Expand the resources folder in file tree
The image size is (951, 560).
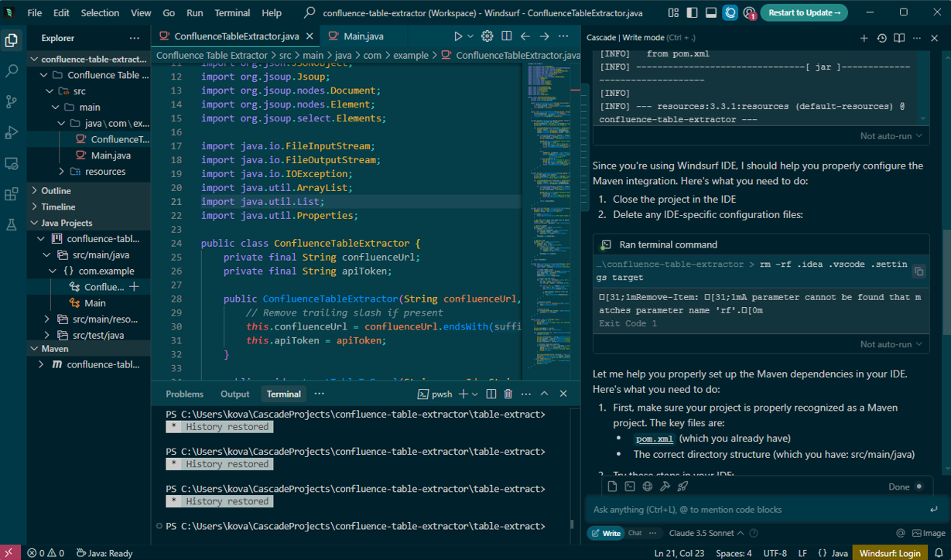pyautogui.click(x=104, y=172)
